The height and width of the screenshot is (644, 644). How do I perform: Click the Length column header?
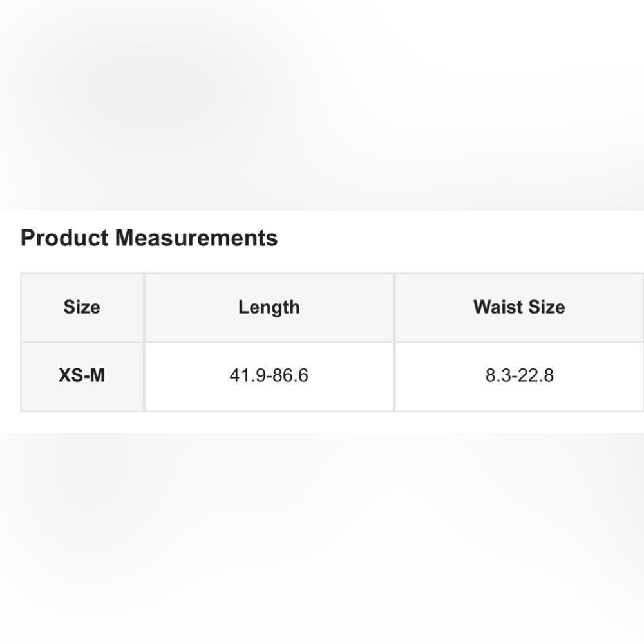tap(269, 307)
